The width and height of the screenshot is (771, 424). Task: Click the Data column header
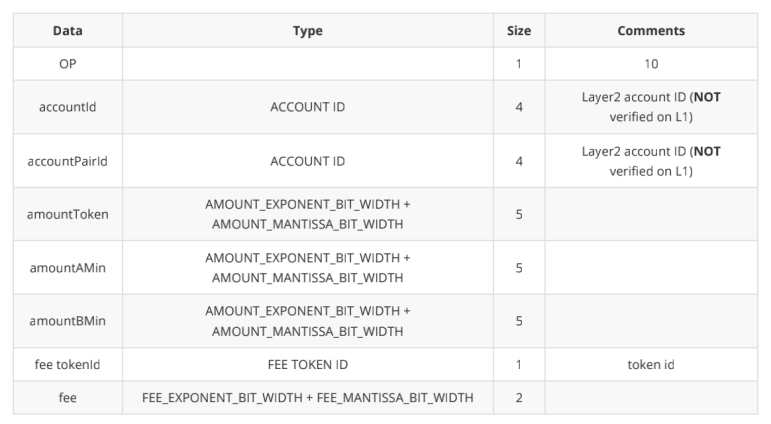67,31
